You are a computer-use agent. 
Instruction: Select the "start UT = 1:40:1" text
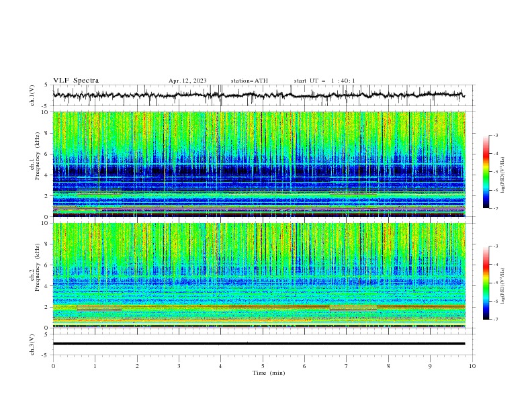(x=324, y=81)
